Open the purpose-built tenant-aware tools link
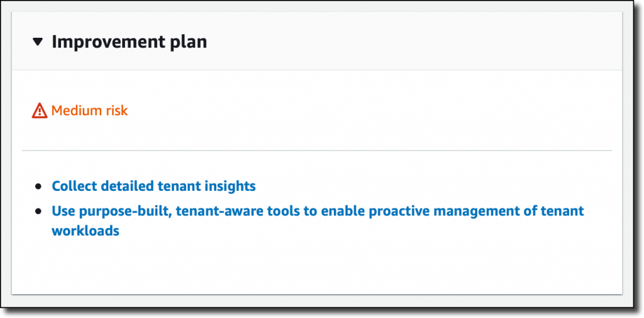Image resolution: width=644 pixels, height=318 pixels. (x=318, y=221)
